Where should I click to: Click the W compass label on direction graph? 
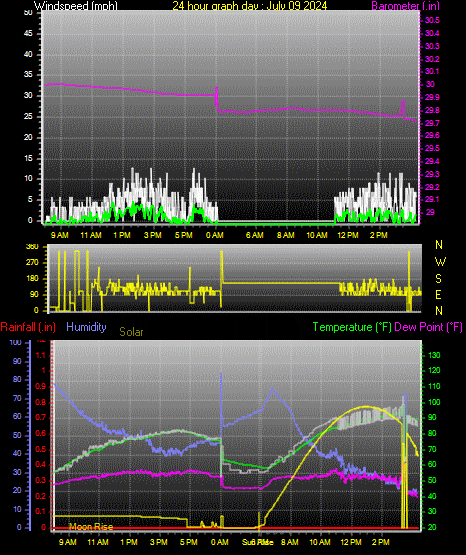pyautogui.click(x=440, y=262)
